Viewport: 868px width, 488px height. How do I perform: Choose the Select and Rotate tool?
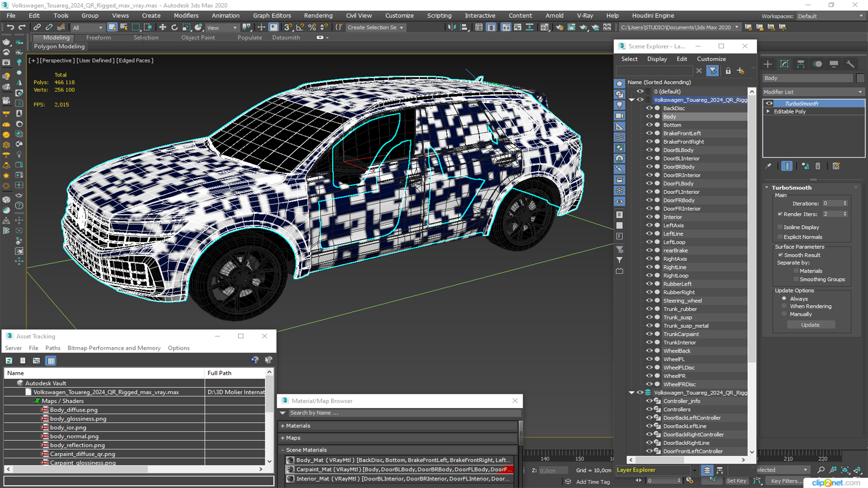click(175, 28)
